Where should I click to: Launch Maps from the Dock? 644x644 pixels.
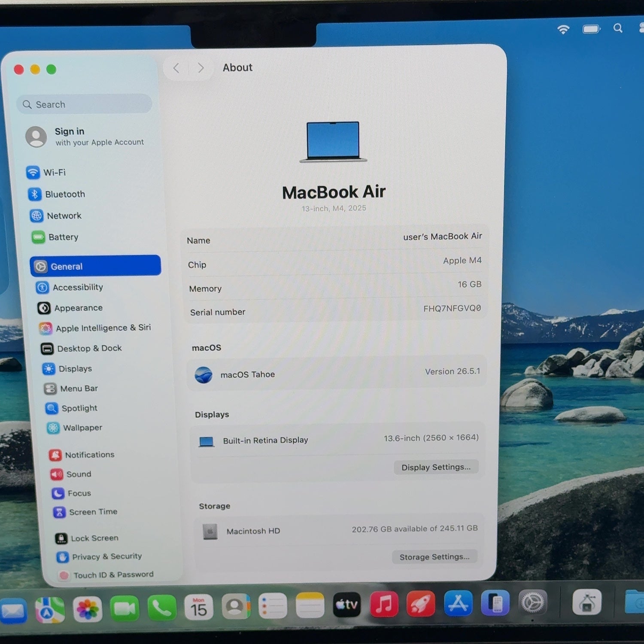[x=50, y=610]
